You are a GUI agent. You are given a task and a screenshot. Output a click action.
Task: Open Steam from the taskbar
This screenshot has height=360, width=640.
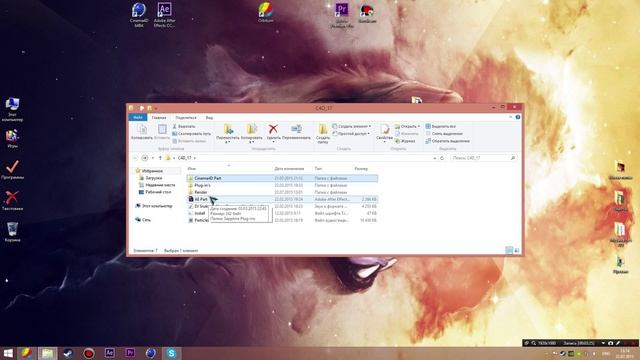68,353
